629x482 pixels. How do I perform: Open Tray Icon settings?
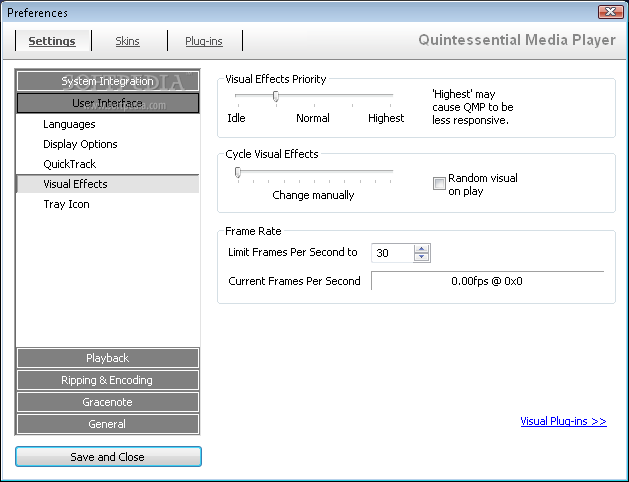point(66,204)
